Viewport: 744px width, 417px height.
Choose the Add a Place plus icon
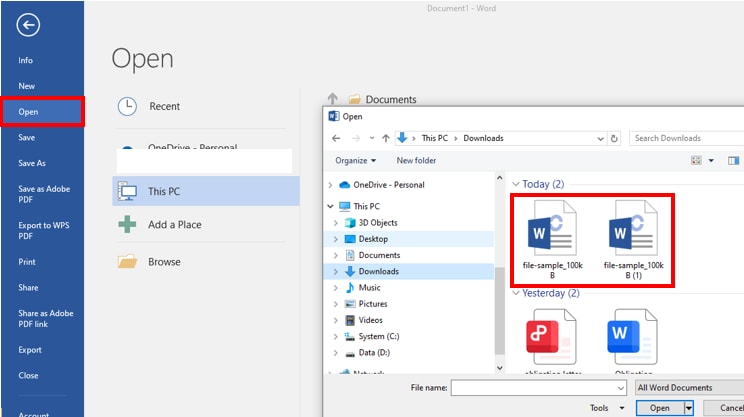(x=127, y=224)
